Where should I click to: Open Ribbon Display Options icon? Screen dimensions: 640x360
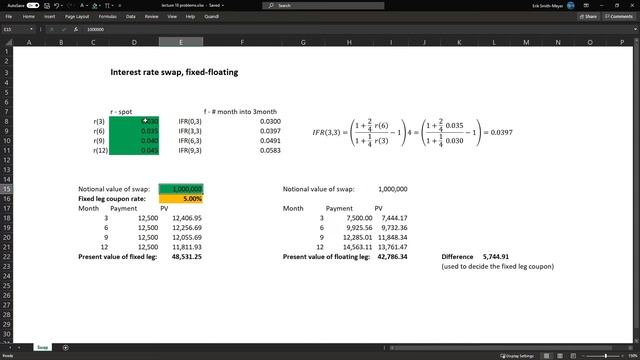point(586,6)
